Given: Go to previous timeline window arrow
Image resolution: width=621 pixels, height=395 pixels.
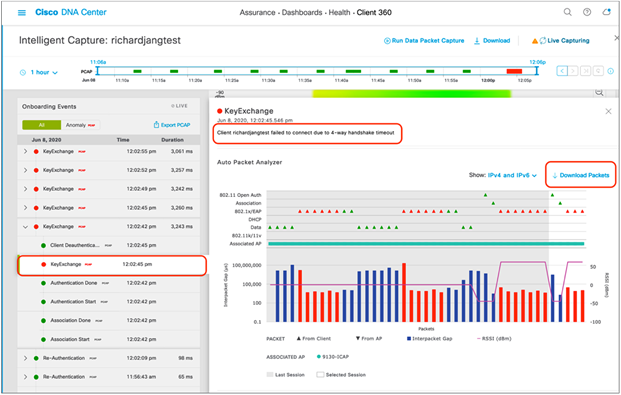Looking at the screenshot, I should pyautogui.click(x=562, y=71).
